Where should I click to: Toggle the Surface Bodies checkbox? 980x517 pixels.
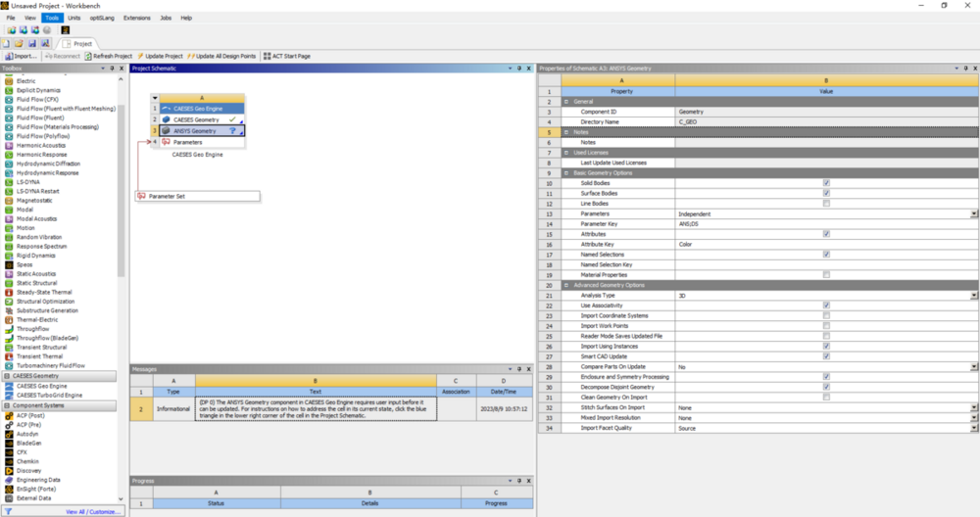[x=826, y=193]
